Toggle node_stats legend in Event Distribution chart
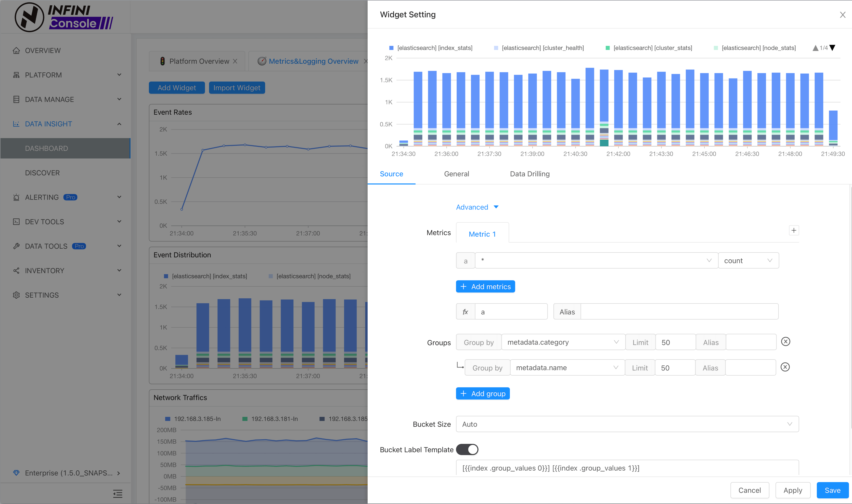This screenshot has height=504, width=852. tap(309, 276)
